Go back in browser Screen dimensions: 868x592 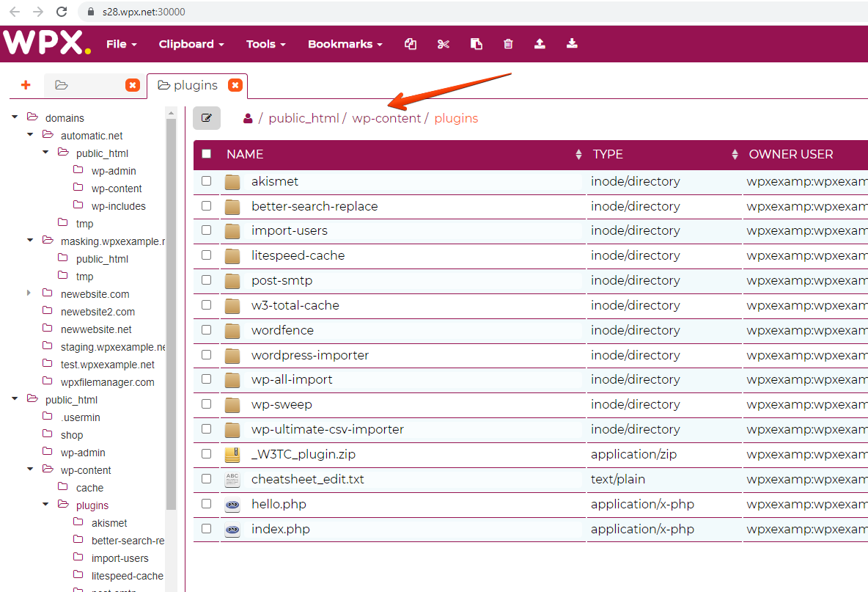(15, 12)
